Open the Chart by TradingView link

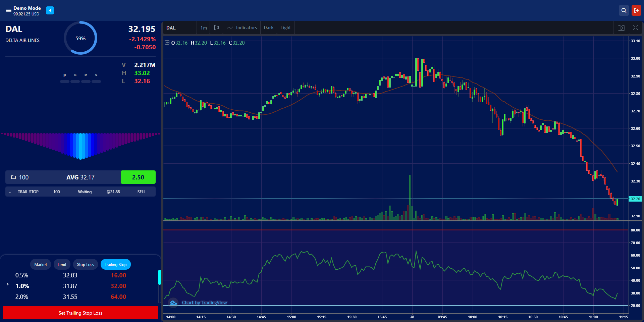point(204,303)
